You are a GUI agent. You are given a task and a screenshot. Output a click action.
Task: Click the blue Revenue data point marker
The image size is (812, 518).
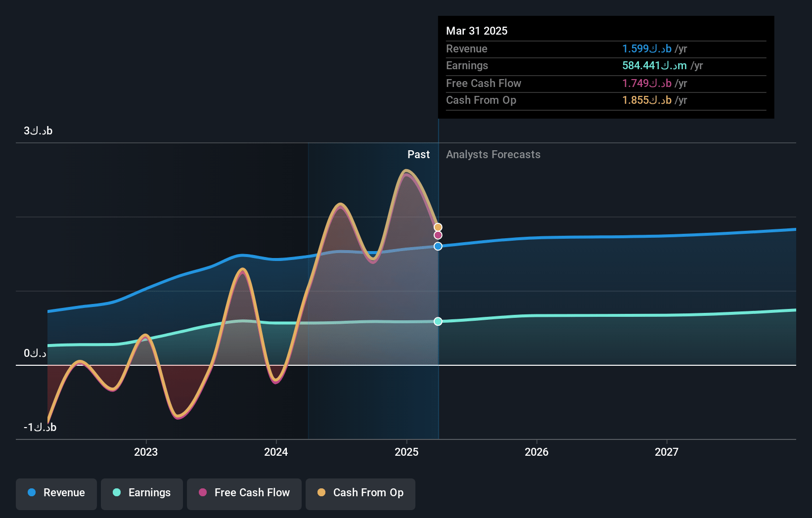438,246
